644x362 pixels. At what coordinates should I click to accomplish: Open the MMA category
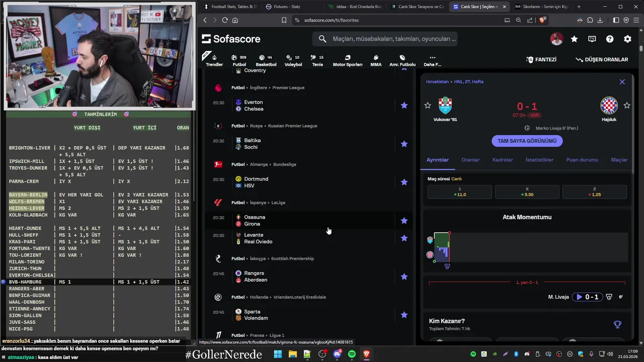click(x=376, y=60)
